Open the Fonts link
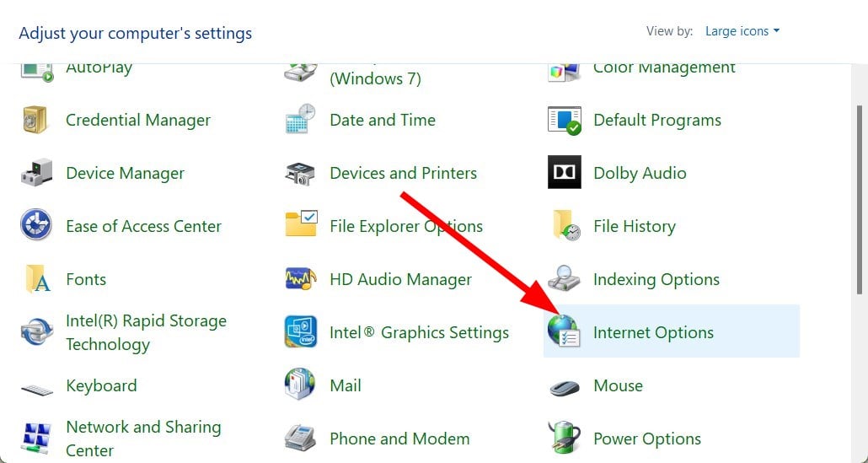Image resolution: width=868 pixels, height=463 pixels. [x=86, y=280]
